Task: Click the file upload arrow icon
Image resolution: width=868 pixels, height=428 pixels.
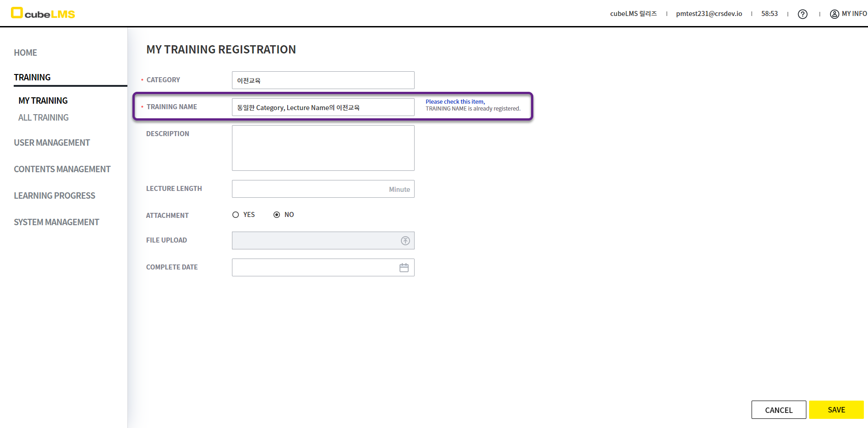Action: (x=405, y=241)
